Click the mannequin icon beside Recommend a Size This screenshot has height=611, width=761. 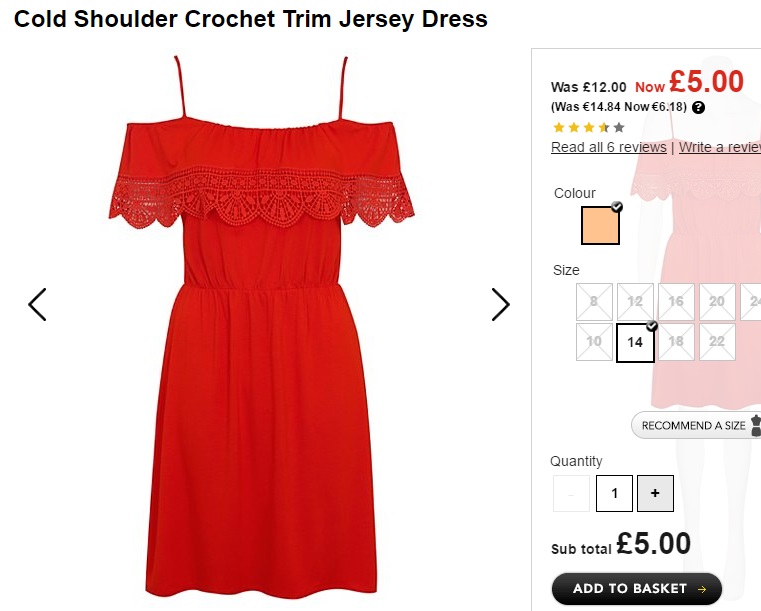click(755, 425)
